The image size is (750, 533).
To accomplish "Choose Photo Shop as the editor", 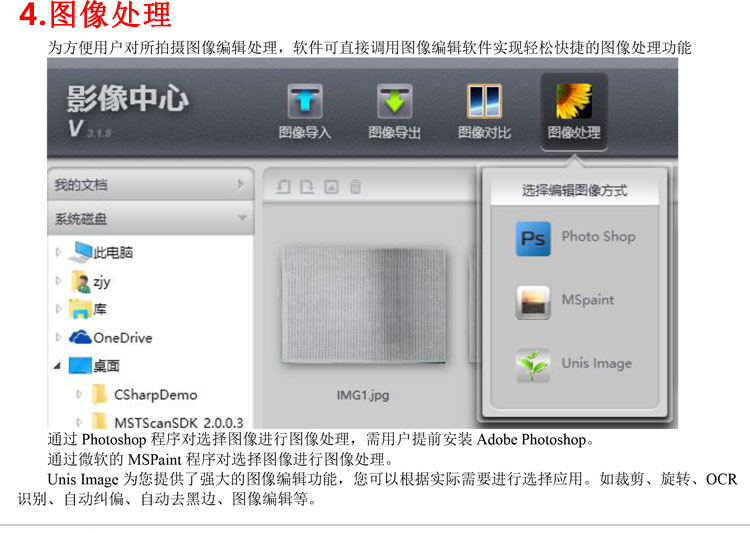I will 575,238.
